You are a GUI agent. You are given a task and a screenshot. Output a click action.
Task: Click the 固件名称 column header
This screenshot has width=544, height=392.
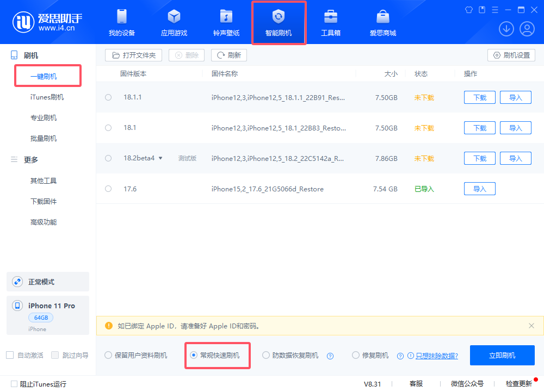(x=225, y=74)
